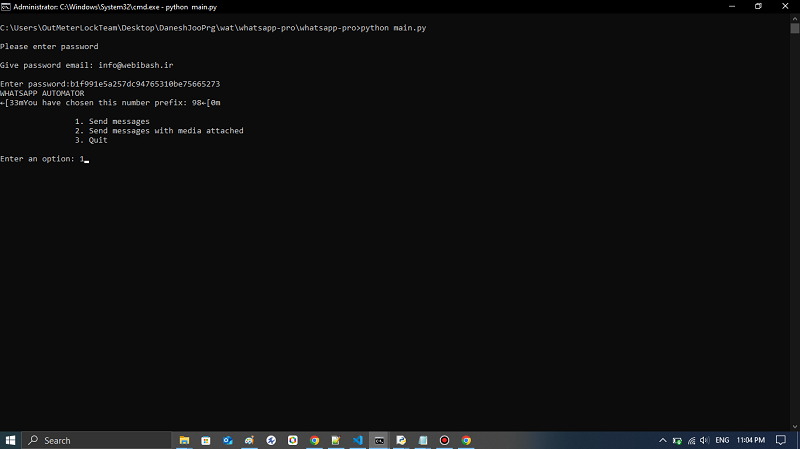Open the light-blue notebook taskbar icon
Viewport: 800px width, 449px height.
422,440
